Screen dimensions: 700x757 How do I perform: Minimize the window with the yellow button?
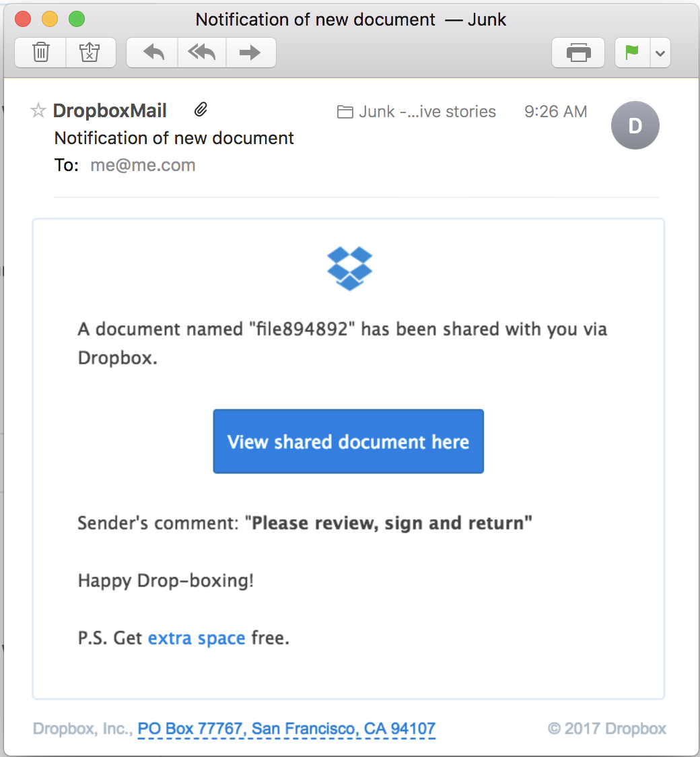coord(50,20)
